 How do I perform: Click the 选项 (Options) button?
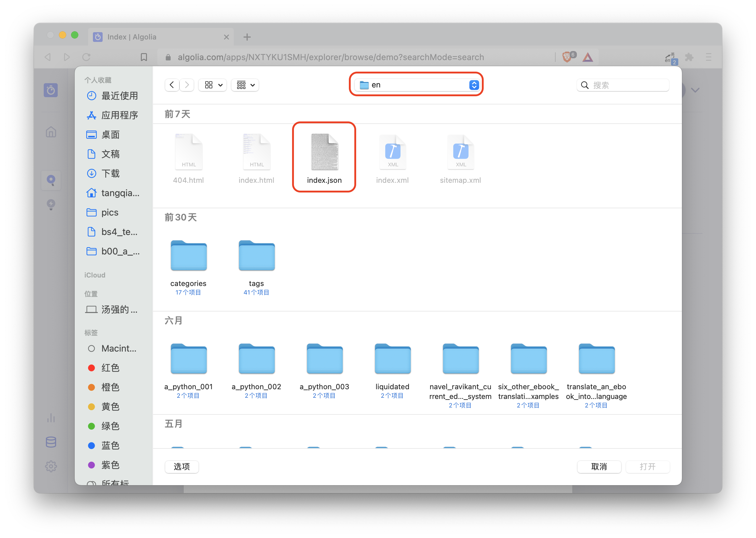pos(181,467)
